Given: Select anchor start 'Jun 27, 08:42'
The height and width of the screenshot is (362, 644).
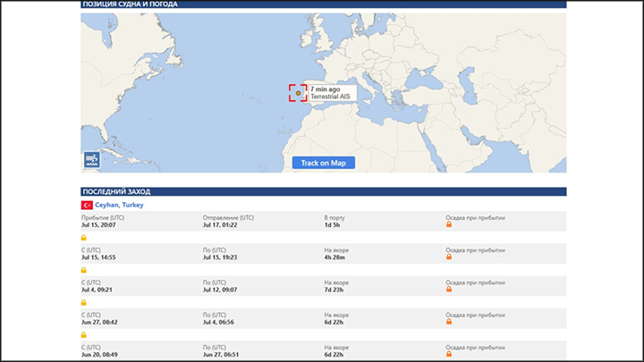Looking at the screenshot, I should (99, 322).
